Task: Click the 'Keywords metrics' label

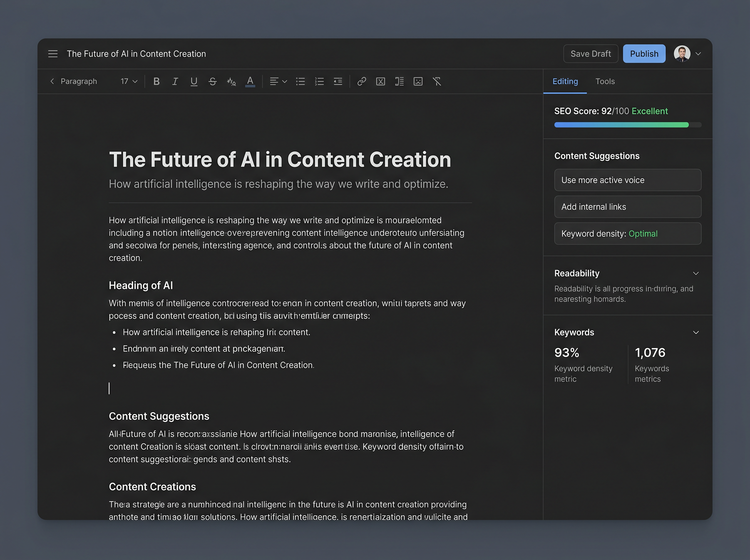Action: 652,373
